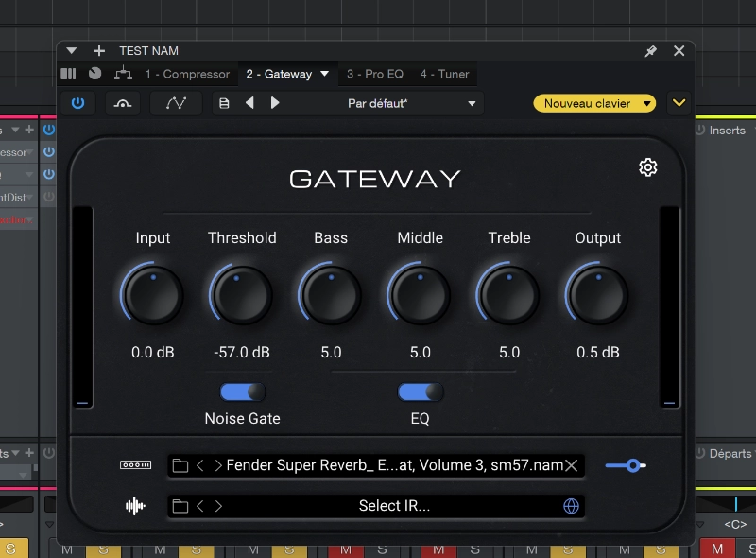Browse IR files with folder icon
This screenshot has width=756, height=558.
[180, 506]
